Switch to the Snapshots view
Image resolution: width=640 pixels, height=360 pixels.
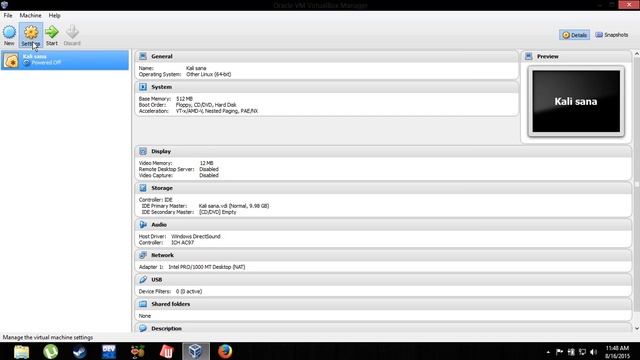click(x=611, y=35)
